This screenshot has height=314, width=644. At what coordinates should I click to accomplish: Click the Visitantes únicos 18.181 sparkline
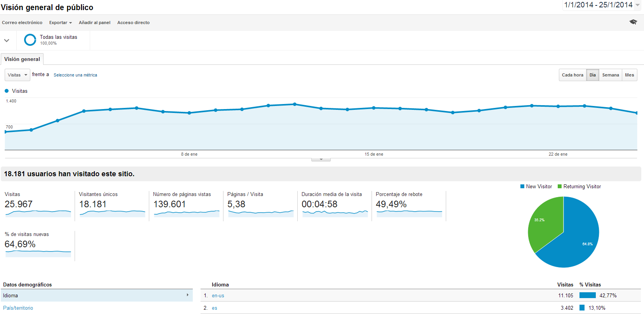[x=112, y=213]
